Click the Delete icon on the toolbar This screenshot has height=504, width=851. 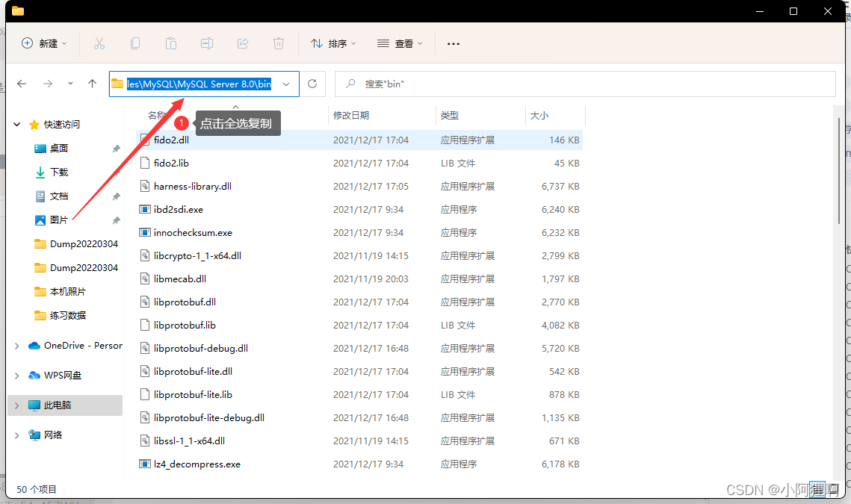279,43
